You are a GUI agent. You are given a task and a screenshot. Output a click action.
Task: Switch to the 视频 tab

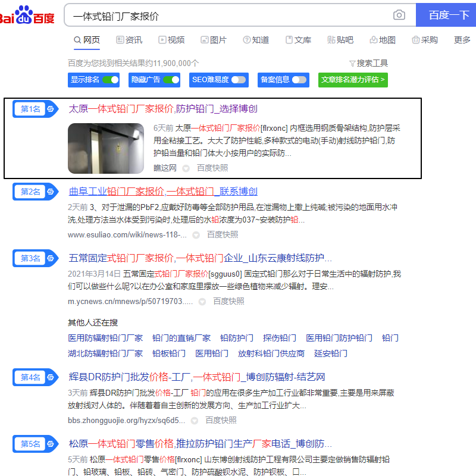pos(171,40)
